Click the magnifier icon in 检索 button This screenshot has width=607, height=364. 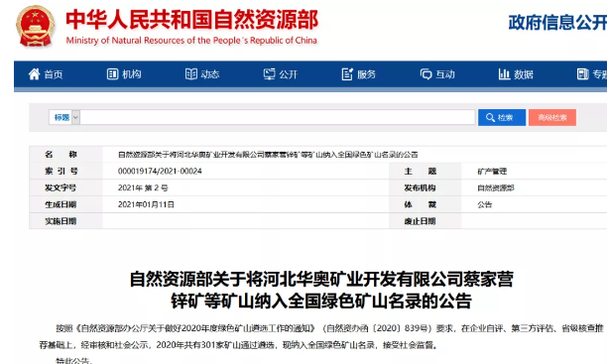(x=490, y=117)
